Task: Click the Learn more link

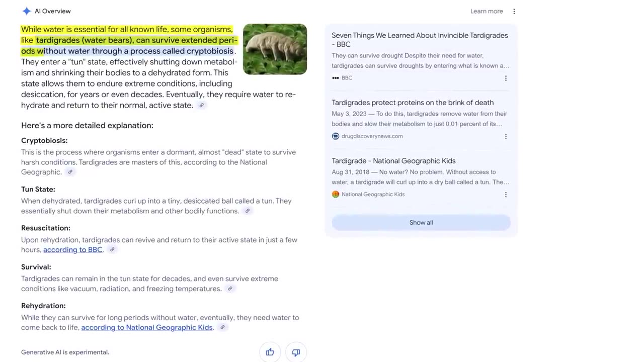Action: [487, 11]
